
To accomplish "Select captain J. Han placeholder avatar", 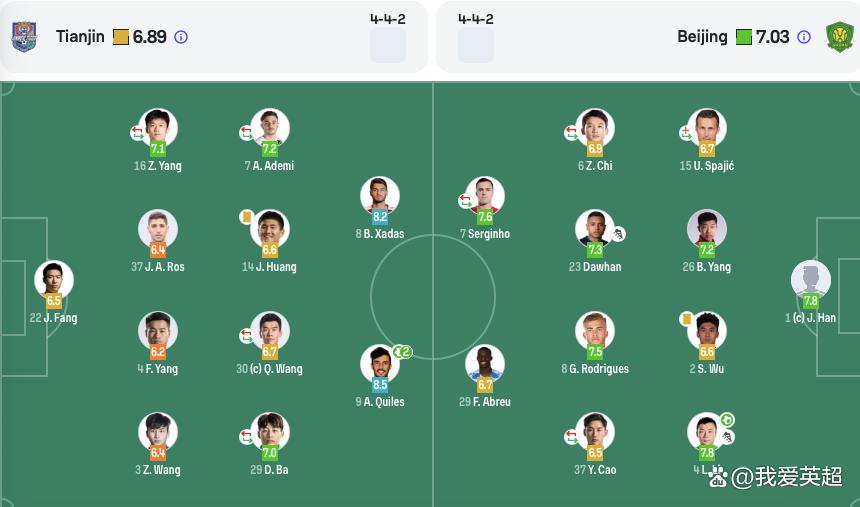I will (x=811, y=280).
